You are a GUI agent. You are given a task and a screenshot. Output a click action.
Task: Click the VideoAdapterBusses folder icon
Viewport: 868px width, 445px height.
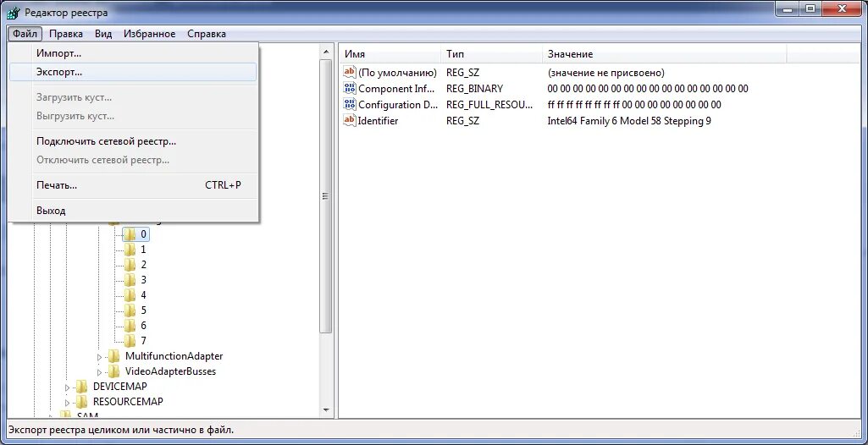(113, 371)
